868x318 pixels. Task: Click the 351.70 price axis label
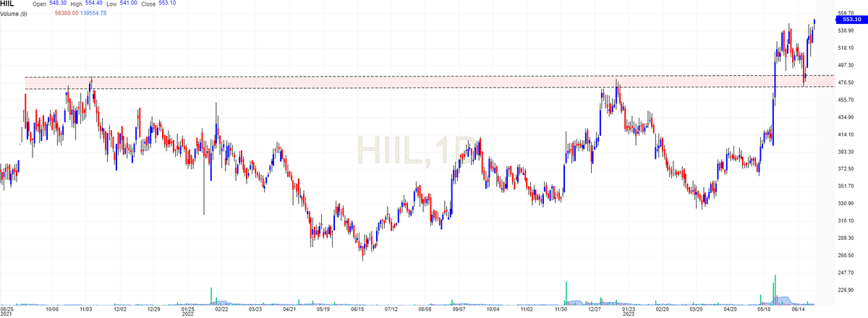click(x=846, y=186)
